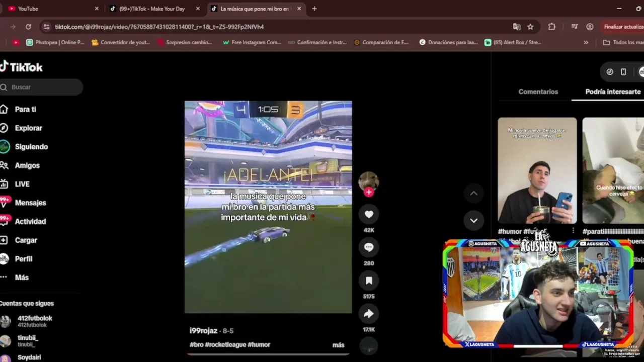
Task: Open the #humor hashtag in the caption
Action: tap(259, 344)
